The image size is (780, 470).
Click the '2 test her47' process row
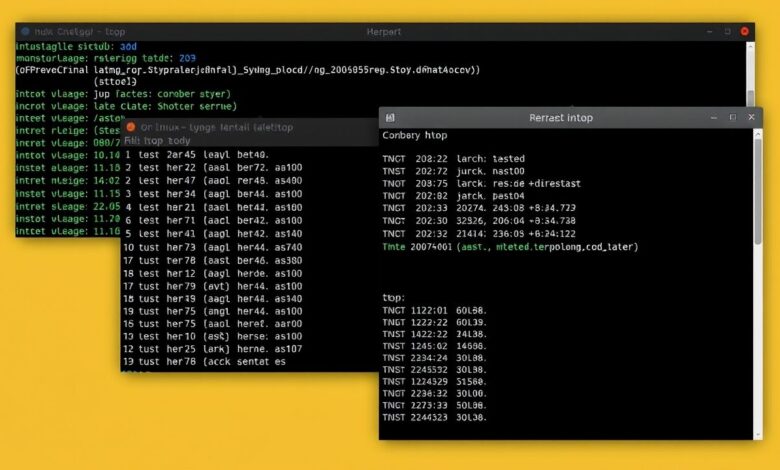(213, 181)
